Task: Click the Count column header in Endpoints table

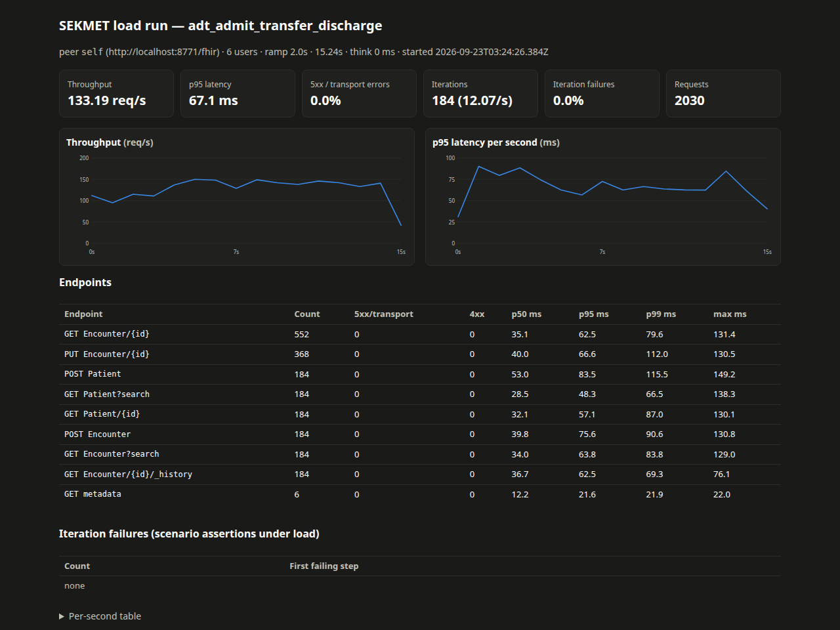Action: 307,314
